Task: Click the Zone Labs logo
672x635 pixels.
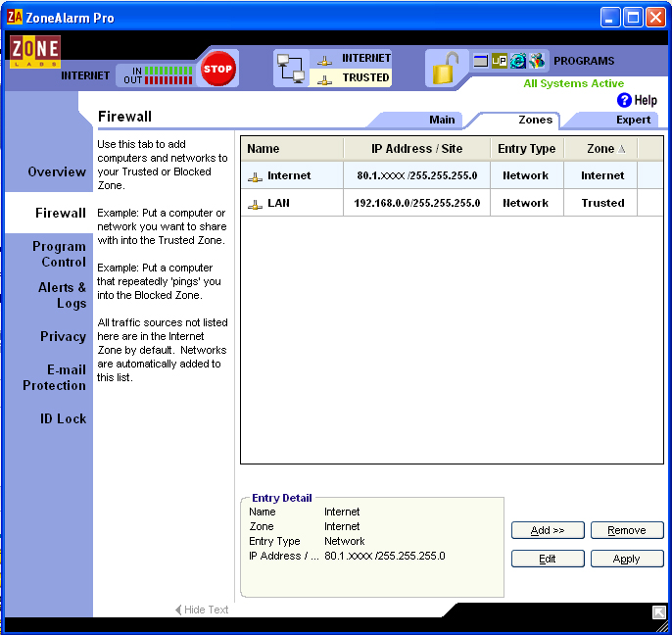Action: 35,52
